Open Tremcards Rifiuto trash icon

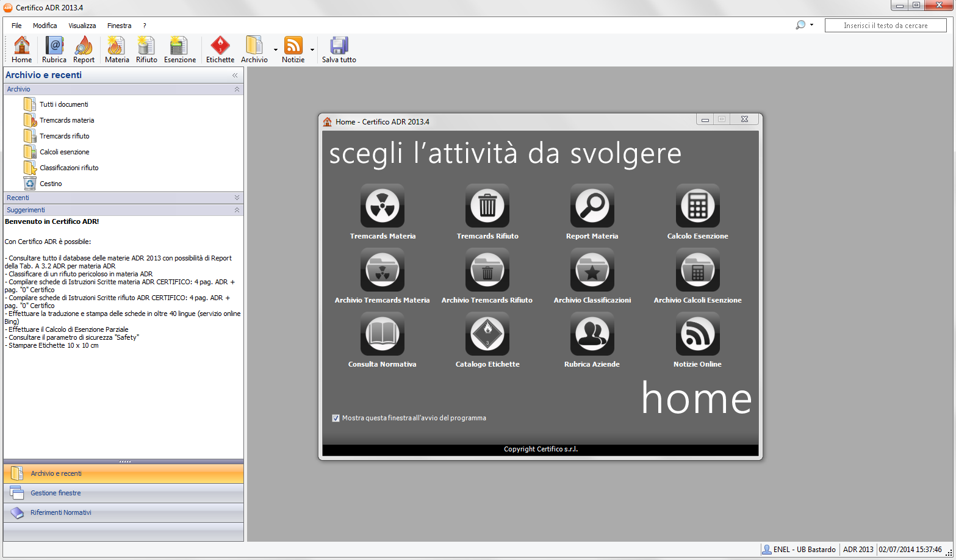click(x=487, y=206)
